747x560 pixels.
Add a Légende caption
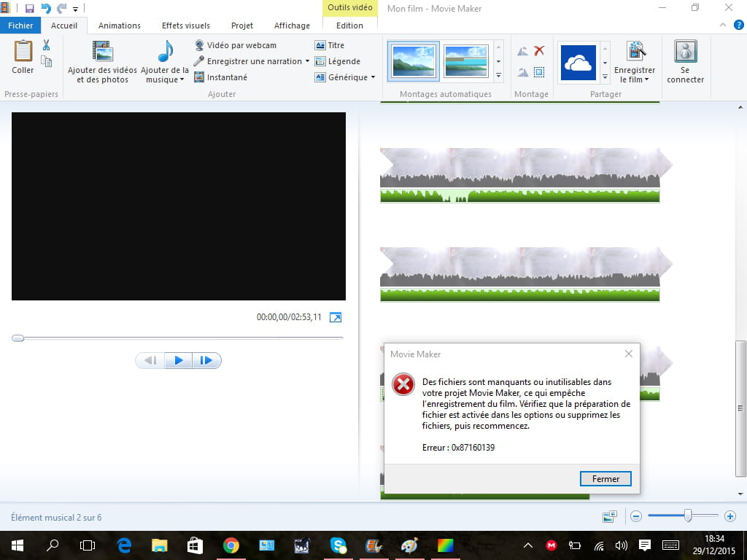tap(338, 61)
